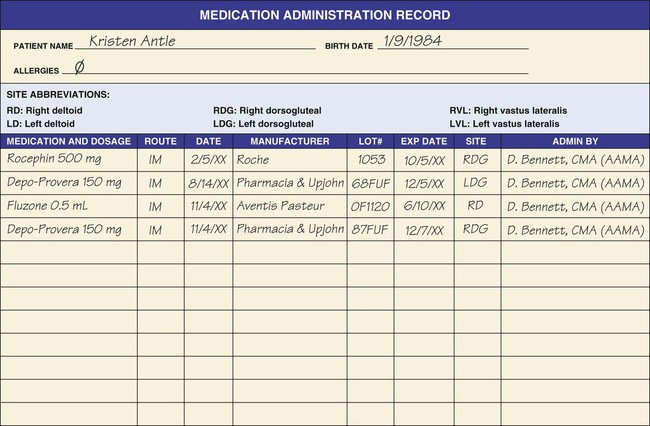Select the 2/5/XX date cell
Viewport: 650px width, 426px height.
208,159
